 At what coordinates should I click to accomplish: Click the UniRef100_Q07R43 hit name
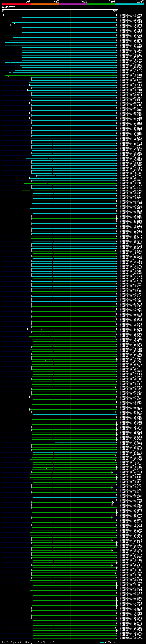131,369
